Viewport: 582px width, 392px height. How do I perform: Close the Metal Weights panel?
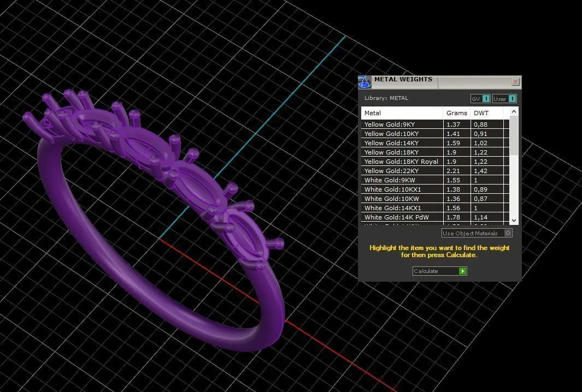(515, 81)
